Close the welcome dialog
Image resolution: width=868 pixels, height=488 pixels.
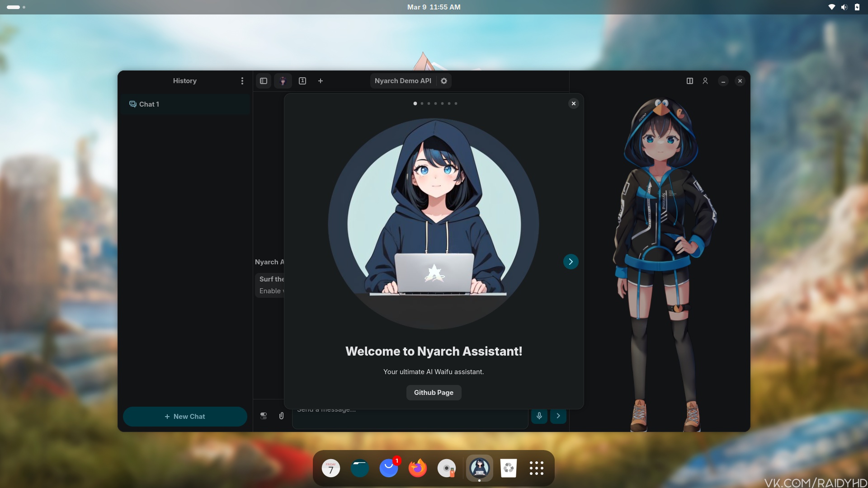click(574, 103)
